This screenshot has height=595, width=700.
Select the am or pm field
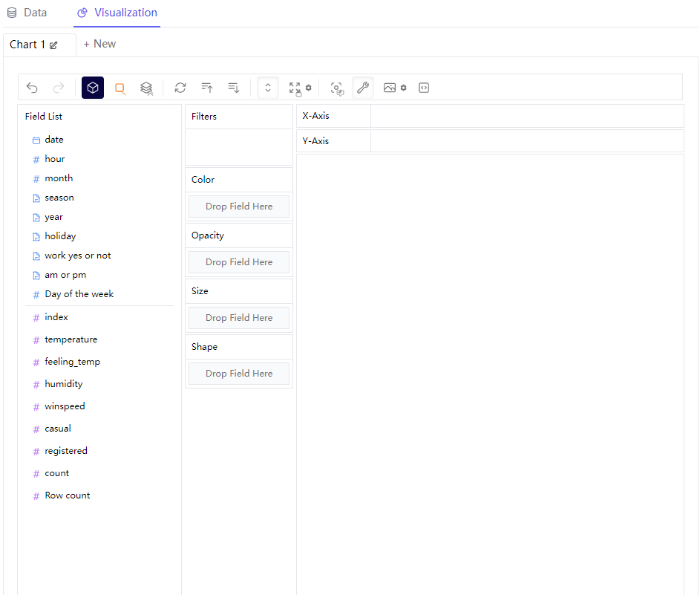click(65, 275)
